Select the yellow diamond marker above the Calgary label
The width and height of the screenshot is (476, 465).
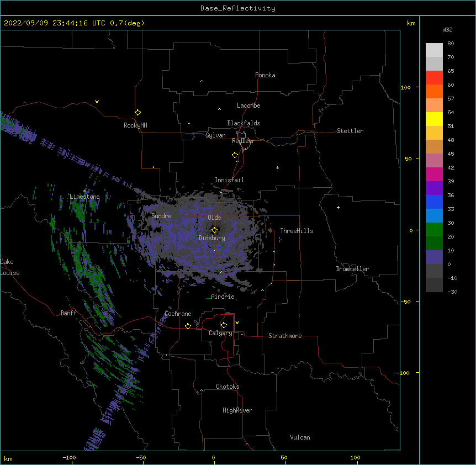coord(224,325)
